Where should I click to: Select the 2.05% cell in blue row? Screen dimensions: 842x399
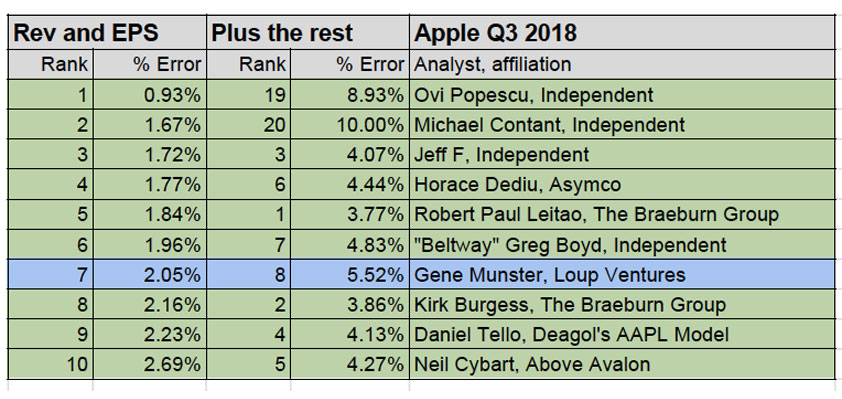tap(150, 275)
